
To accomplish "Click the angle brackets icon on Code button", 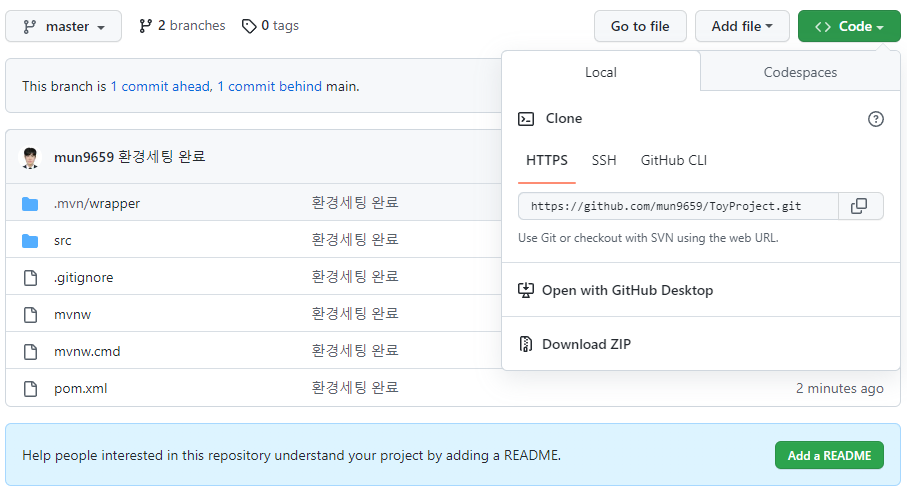I will coord(823,27).
